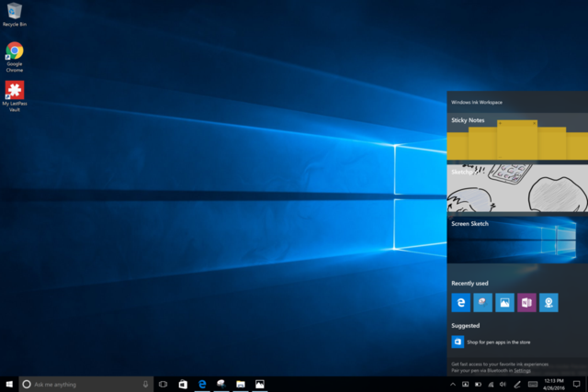Click the taskbar clock showing 12:13 PM
The width and height of the screenshot is (588, 392).
pyautogui.click(x=553, y=384)
